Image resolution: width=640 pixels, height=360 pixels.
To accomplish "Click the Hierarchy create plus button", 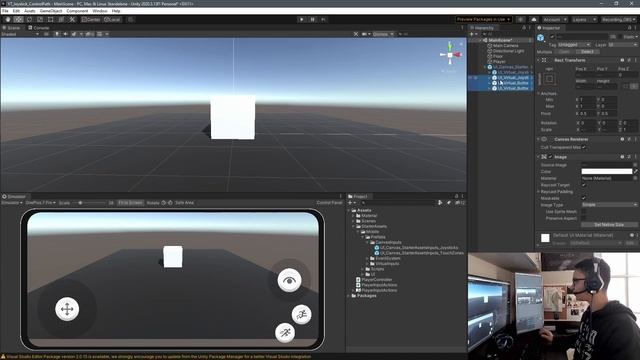I will [x=473, y=34].
